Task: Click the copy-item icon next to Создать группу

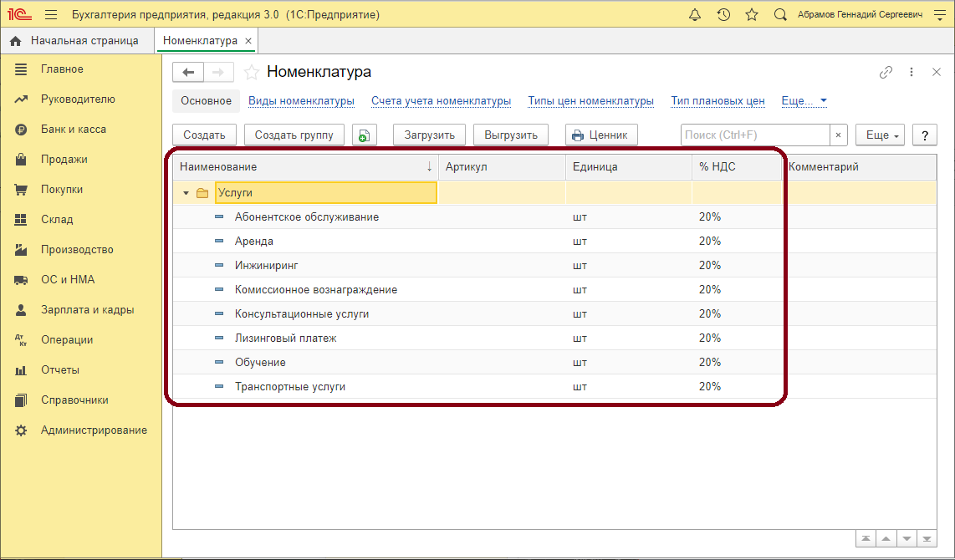Action: point(365,135)
